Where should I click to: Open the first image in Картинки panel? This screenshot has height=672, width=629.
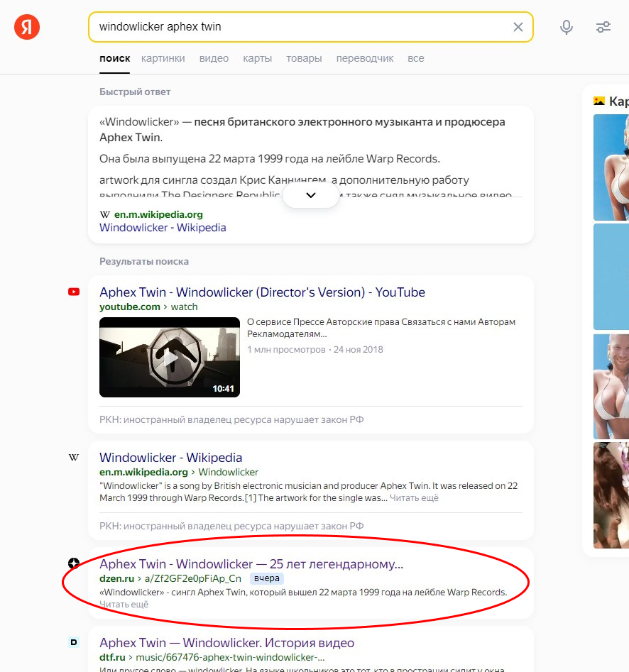(x=611, y=167)
